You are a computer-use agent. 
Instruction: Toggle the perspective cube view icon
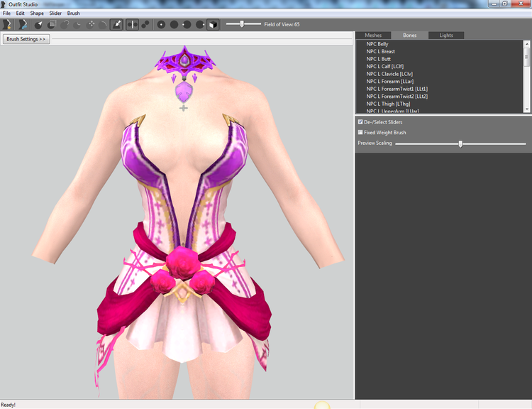pyautogui.click(x=213, y=24)
